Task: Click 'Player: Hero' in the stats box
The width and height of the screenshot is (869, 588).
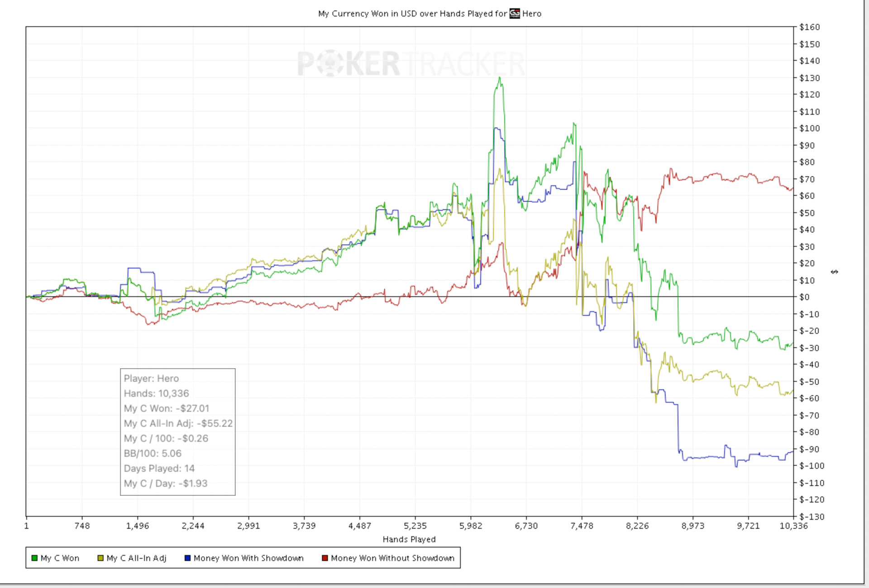Action: click(151, 379)
